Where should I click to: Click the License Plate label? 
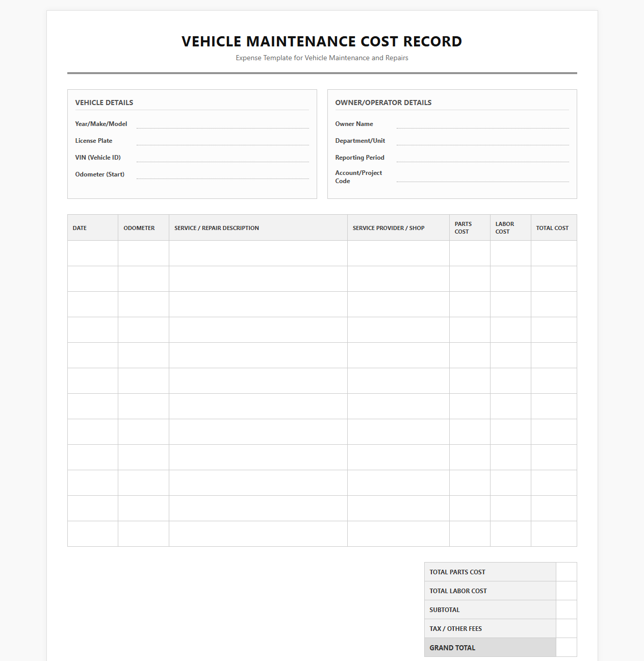tap(94, 141)
